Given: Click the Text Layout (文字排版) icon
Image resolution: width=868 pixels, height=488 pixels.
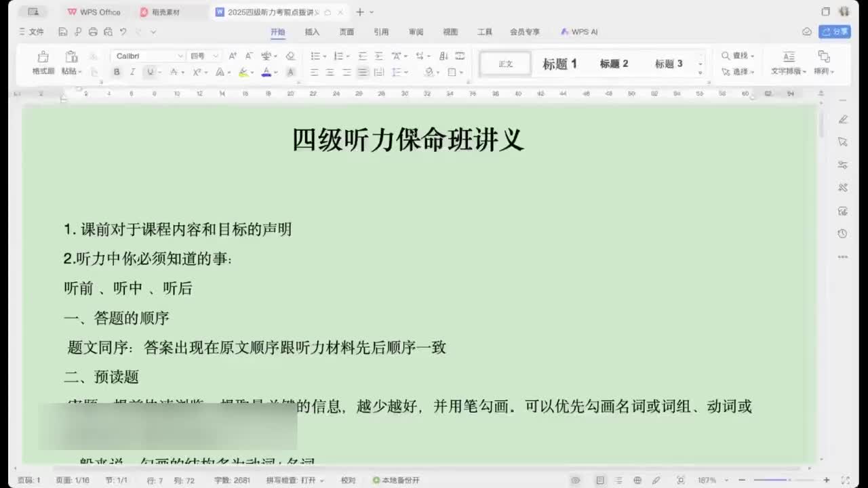Looking at the screenshot, I should point(788,57).
